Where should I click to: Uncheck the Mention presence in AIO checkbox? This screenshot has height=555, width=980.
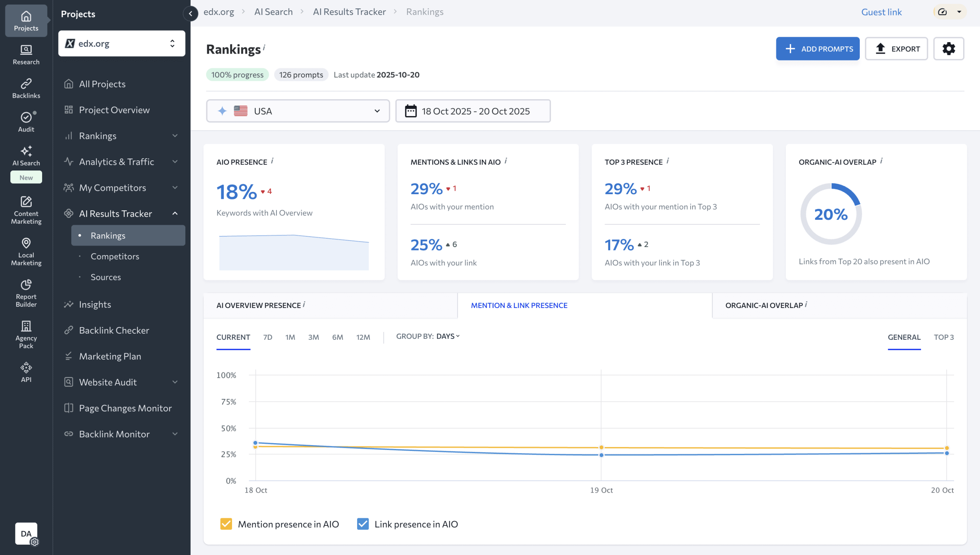click(226, 524)
